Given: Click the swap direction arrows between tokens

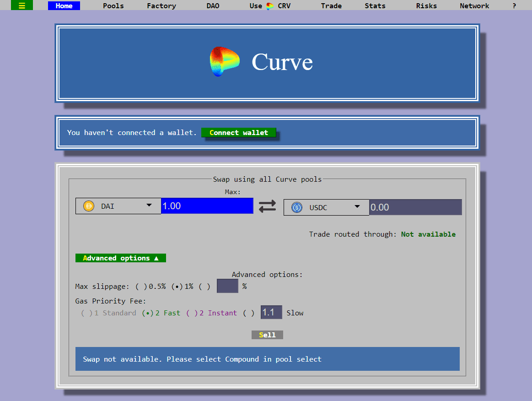Looking at the screenshot, I should point(267,206).
